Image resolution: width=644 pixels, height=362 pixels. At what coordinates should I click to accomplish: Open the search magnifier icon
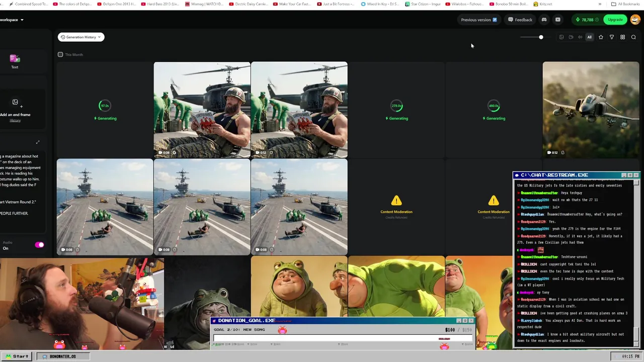(633, 37)
